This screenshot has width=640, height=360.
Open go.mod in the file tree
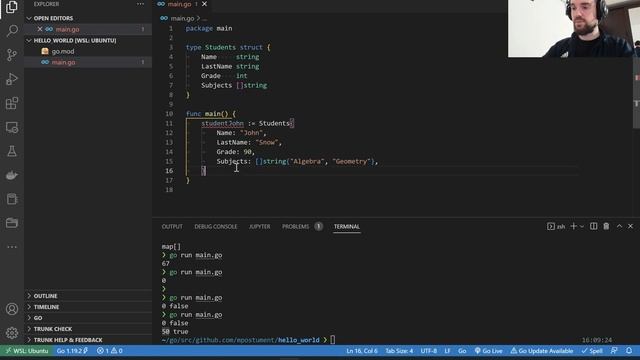63,51
